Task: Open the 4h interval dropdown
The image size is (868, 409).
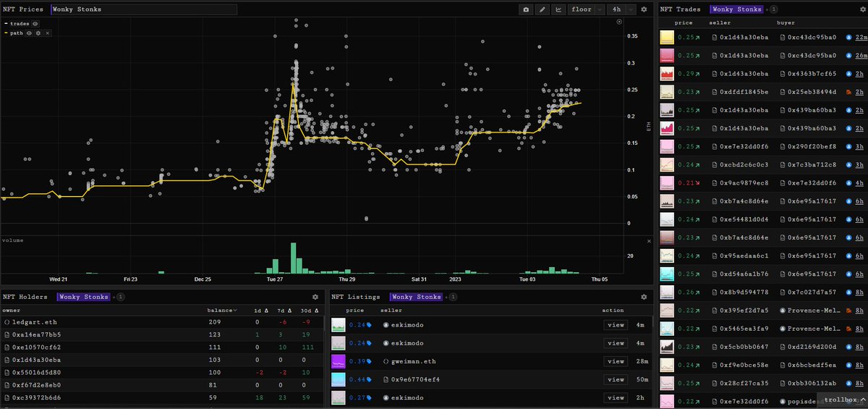Action: (x=622, y=9)
